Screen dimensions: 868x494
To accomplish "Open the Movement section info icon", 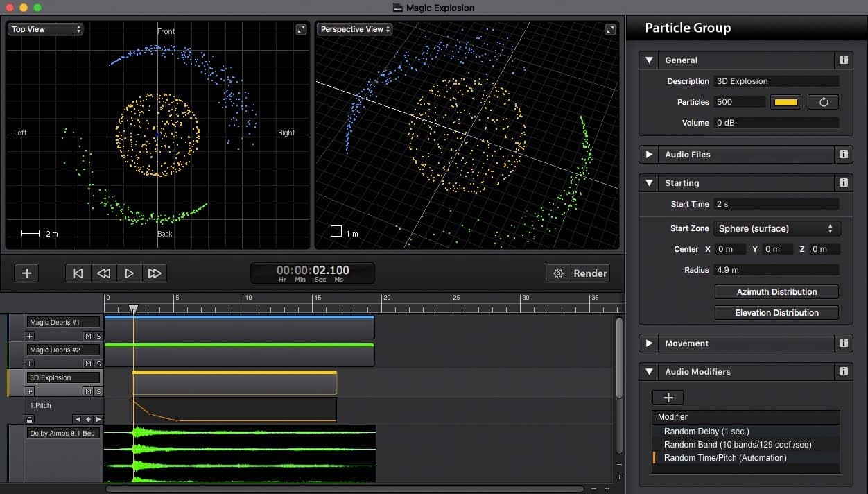I will 844,343.
